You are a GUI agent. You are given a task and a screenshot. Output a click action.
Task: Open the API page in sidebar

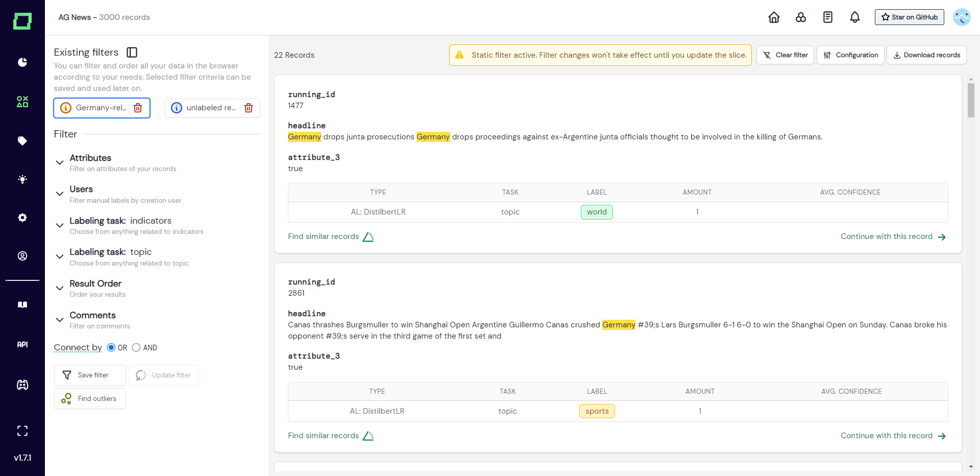click(x=22, y=345)
